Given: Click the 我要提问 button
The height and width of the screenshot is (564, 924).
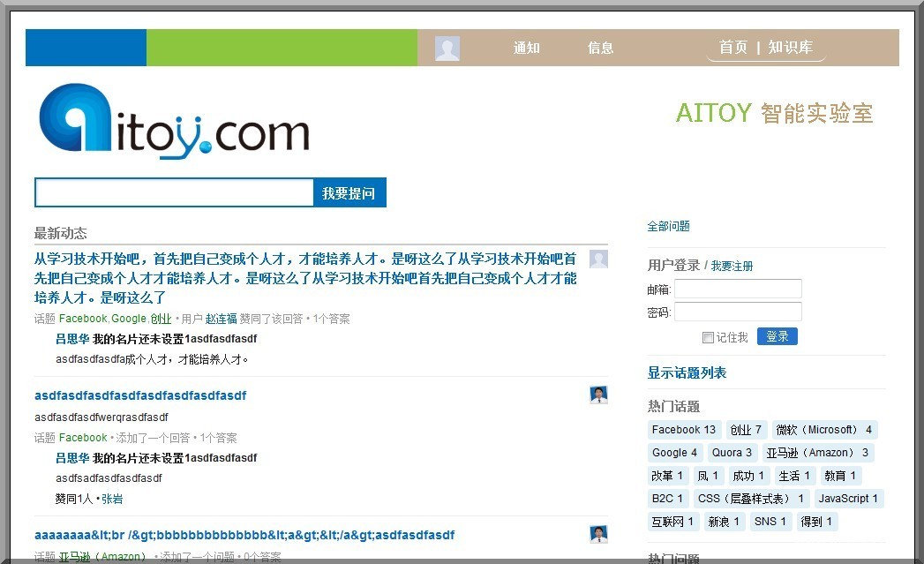Looking at the screenshot, I should [349, 193].
